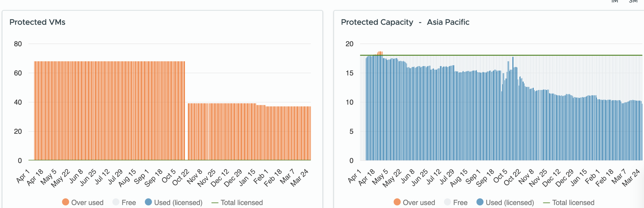Click the orange over-used spike in Protected Capacity chart
The width and height of the screenshot is (644, 208).
pyautogui.click(x=380, y=53)
